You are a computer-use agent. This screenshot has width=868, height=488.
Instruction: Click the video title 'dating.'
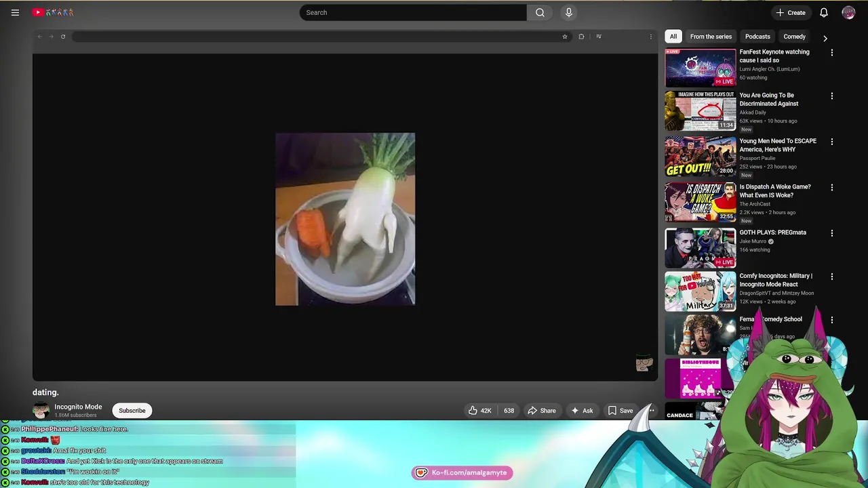pos(45,392)
